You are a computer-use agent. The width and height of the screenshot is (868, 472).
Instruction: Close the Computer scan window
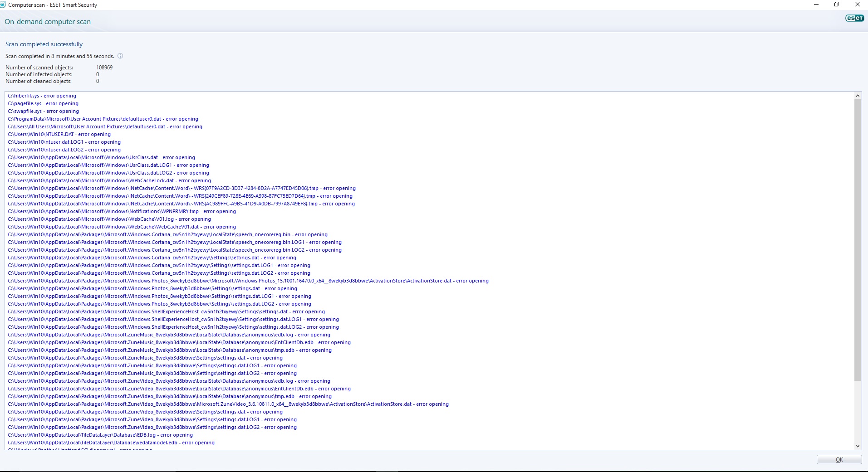(857, 5)
